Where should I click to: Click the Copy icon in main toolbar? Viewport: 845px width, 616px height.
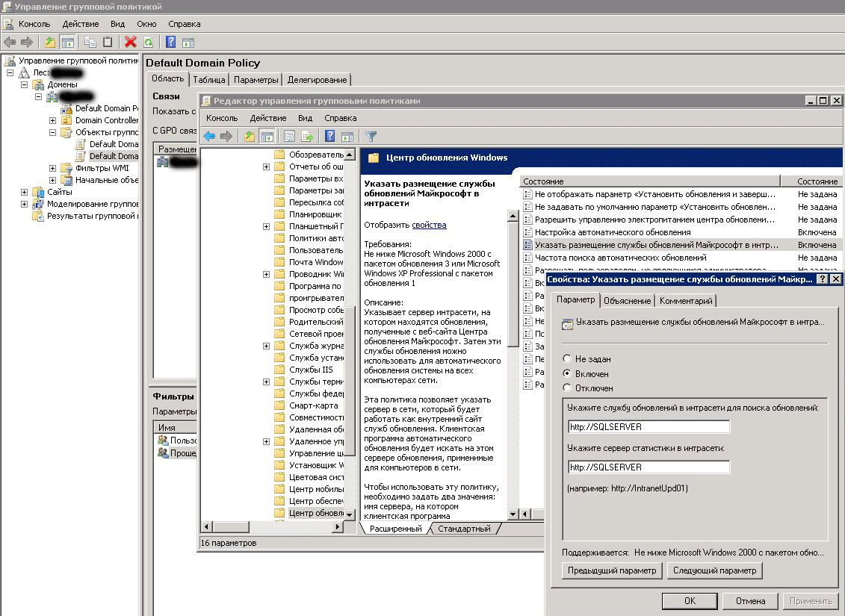pyautogui.click(x=90, y=43)
